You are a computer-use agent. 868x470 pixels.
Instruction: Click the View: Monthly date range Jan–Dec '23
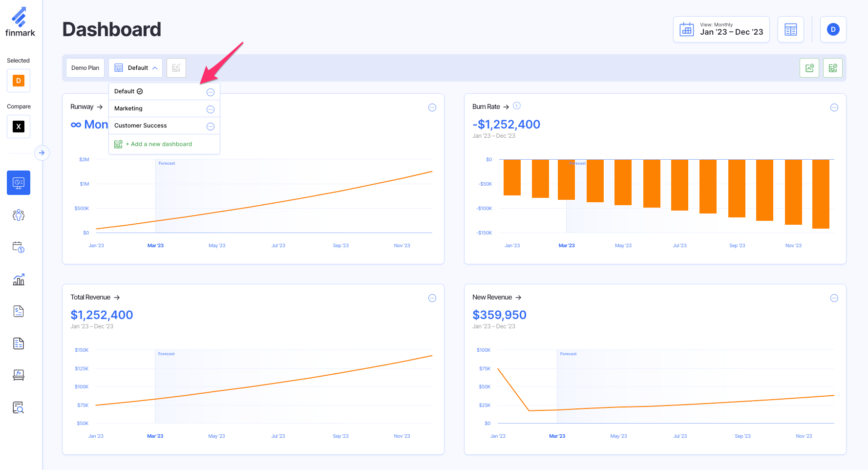(721, 29)
